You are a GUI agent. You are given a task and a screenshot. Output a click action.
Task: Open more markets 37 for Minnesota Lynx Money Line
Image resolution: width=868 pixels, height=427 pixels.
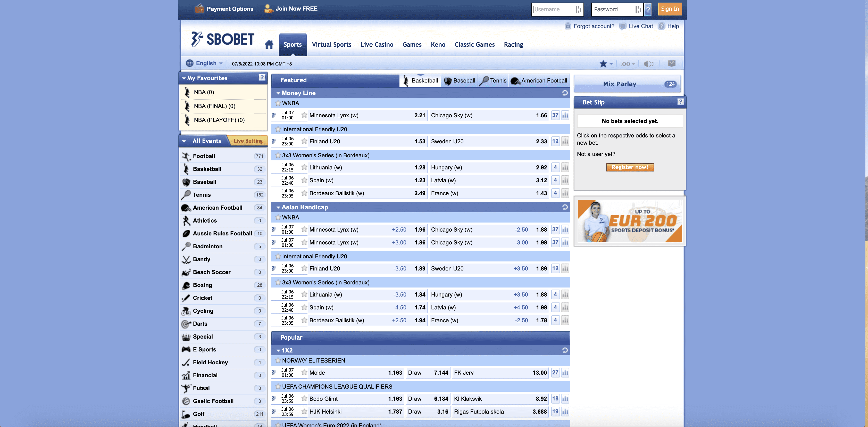pos(555,115)
